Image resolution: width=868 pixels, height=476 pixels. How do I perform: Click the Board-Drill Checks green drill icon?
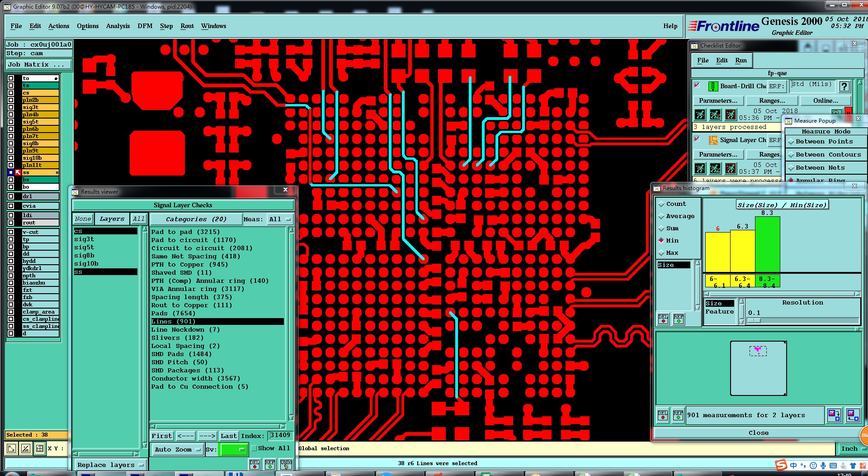coord(713,86)
